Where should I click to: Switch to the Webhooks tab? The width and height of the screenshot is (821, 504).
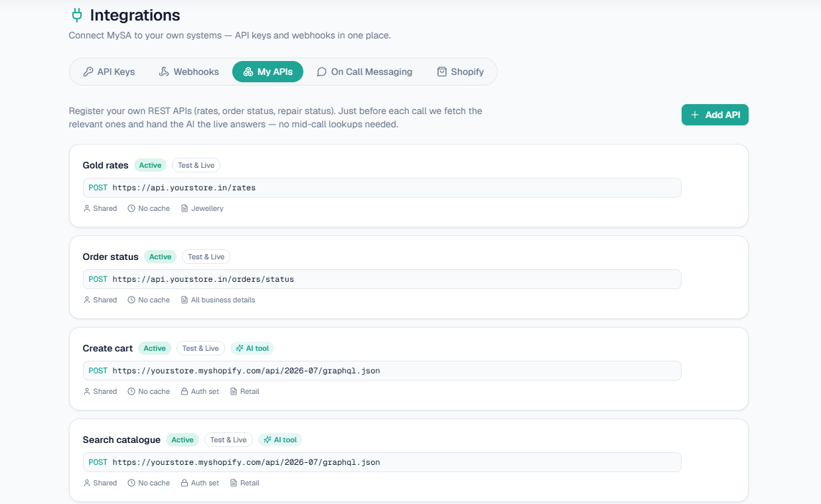[x=189, y=72]
